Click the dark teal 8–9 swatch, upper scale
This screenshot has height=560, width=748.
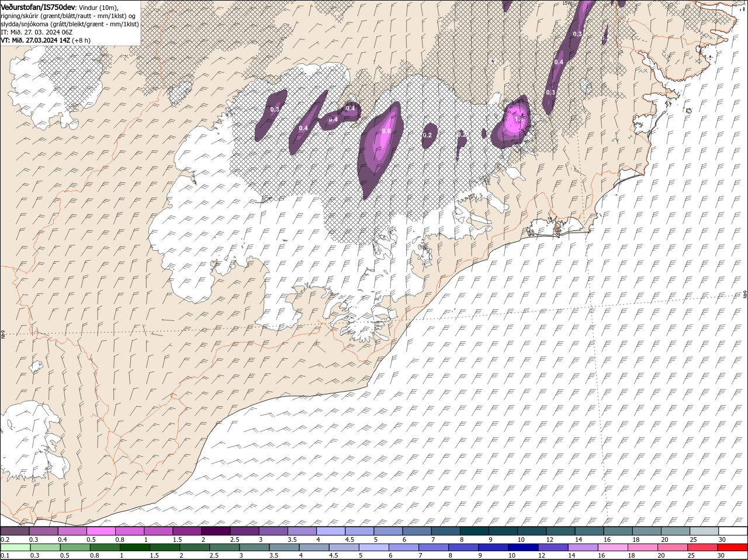click(474, 531)
